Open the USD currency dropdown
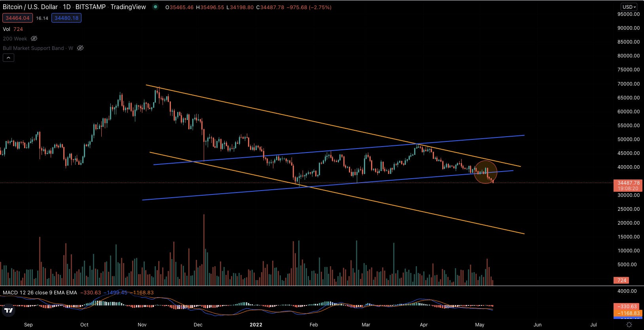Image resolution: width=644 pixels, height=330 pixels. pyautogui.click(x=629, y=7)
